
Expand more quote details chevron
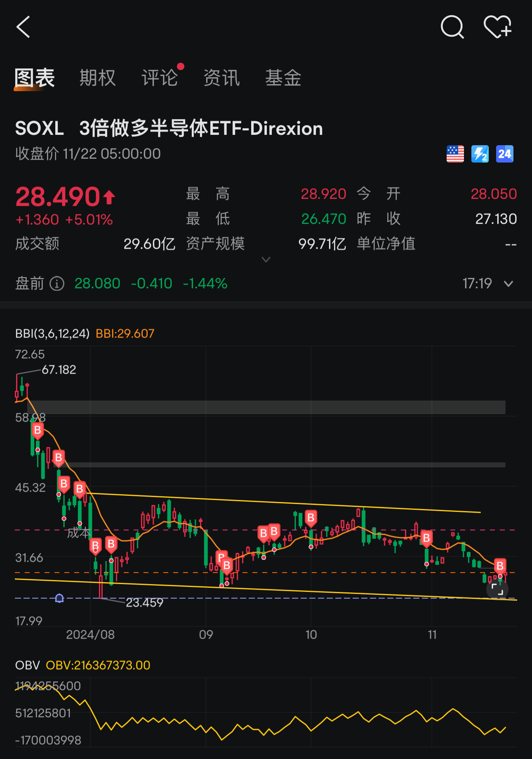coord(266,259)
